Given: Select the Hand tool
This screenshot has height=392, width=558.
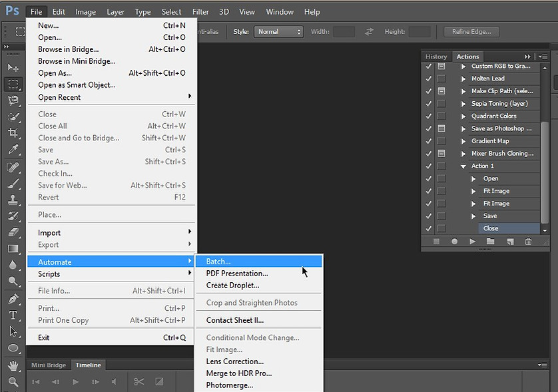Looking at the screenshot, I should coord(13,365).
